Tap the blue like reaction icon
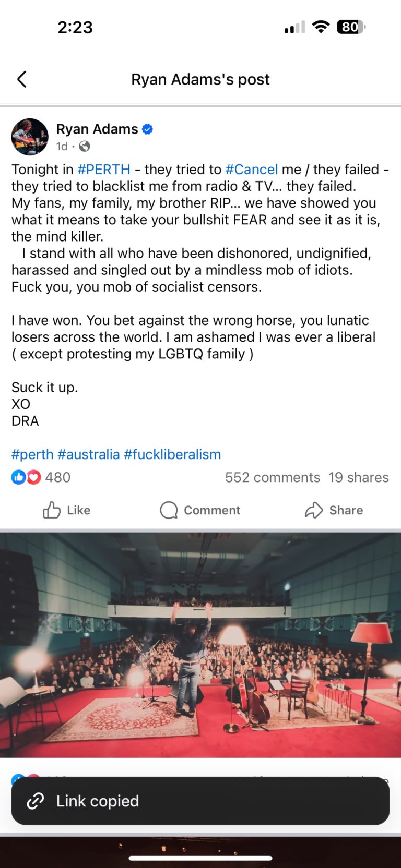This screenshot has height=868, width=401. click(18, 477)
